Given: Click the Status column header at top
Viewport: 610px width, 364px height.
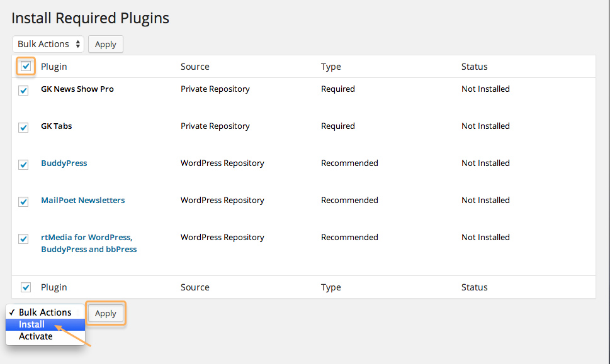Looking at the screenshot, I should coord(474,67).
